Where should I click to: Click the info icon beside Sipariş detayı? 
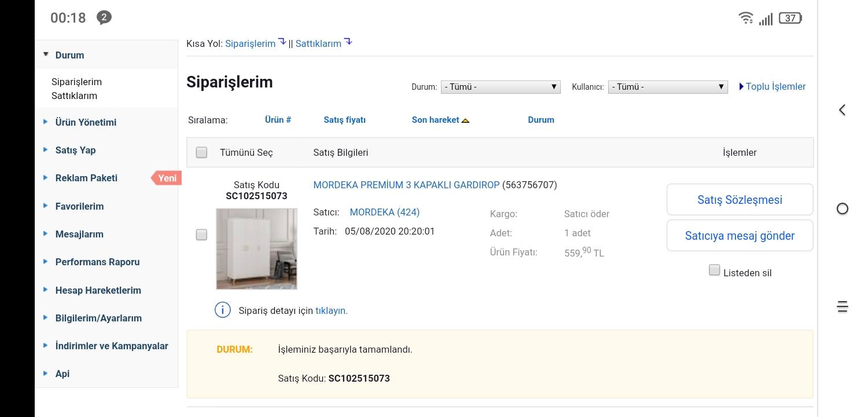tap(223, 310)
